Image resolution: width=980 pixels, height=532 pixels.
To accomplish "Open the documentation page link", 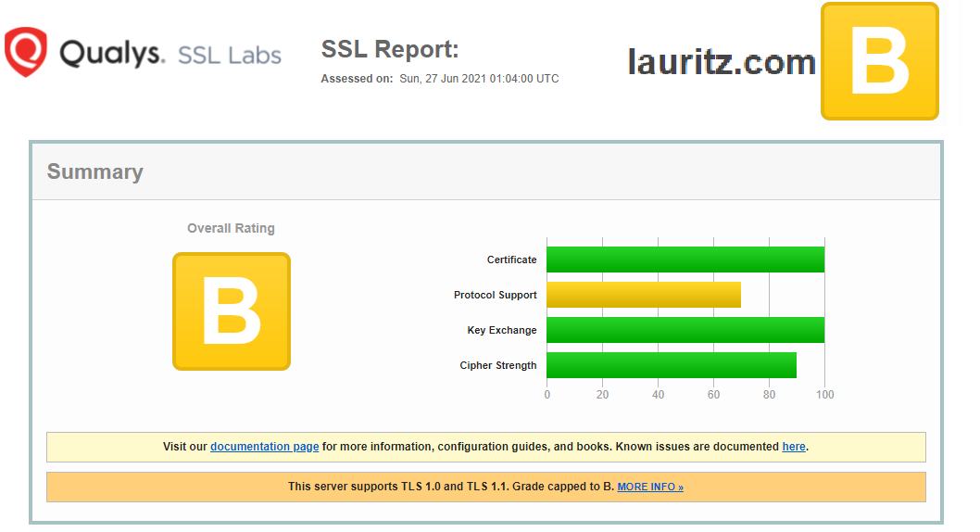I will (264, 447).
